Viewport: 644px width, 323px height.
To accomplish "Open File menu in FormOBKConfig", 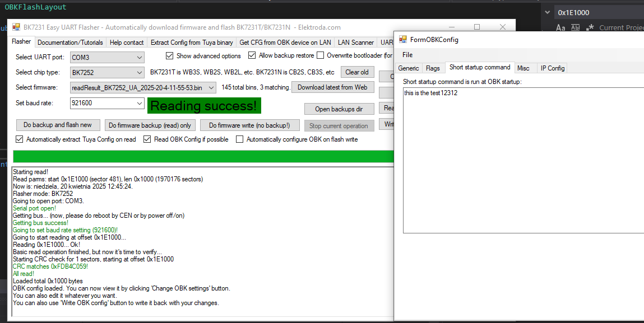I will (407, 55).
